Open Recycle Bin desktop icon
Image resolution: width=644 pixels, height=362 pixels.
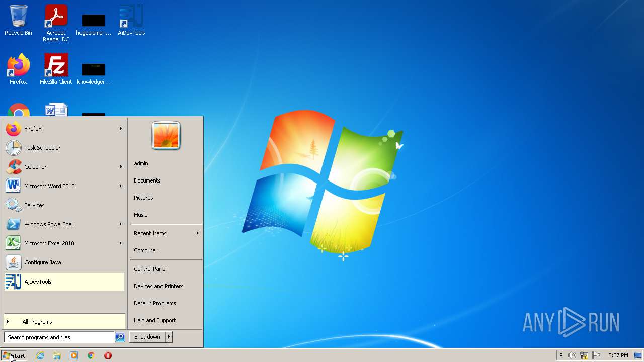click(x=18, y=20)
